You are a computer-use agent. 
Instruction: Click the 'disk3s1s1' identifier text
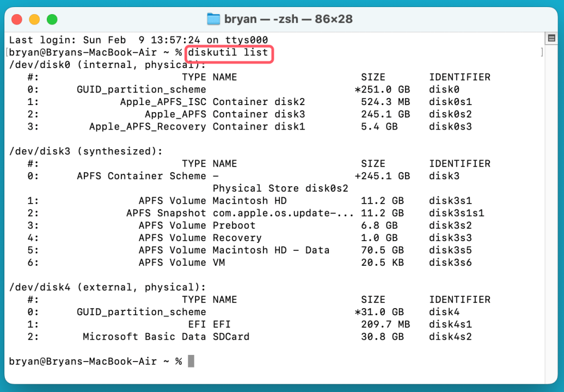tap(456, 213)
